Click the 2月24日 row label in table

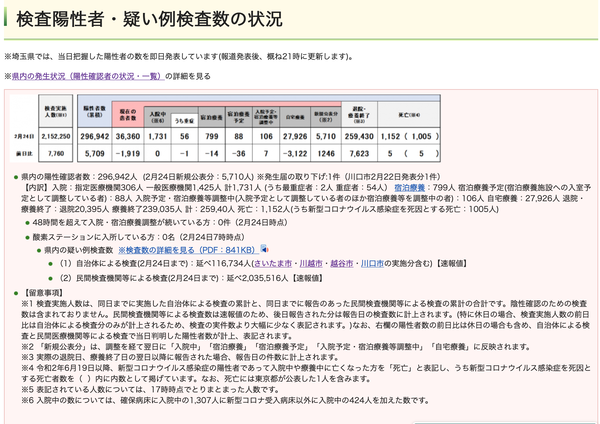coord(24,136)
